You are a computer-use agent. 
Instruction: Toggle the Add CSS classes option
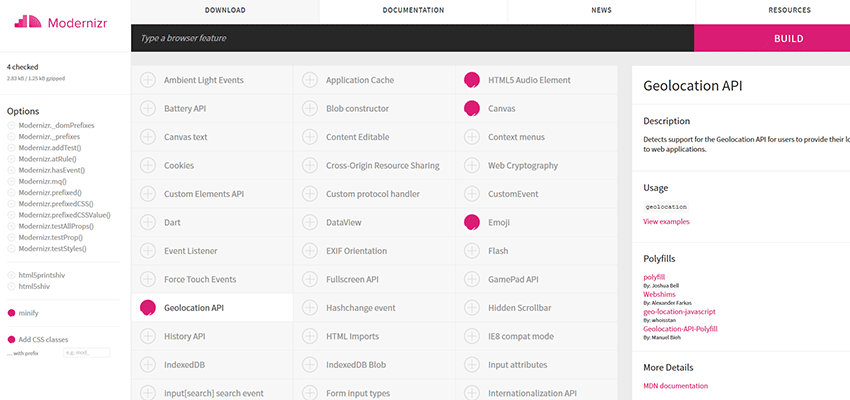pos(12,340)
